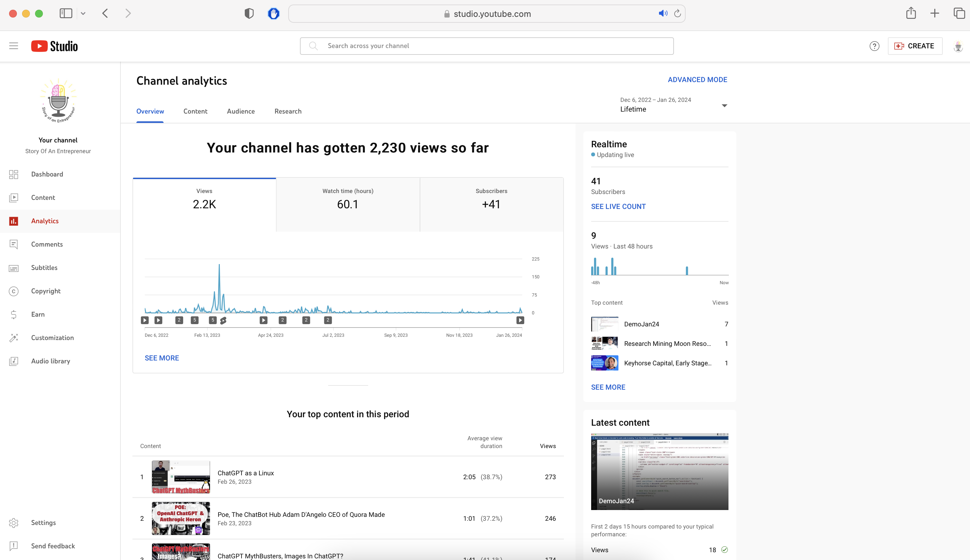The width and height of the screenshot is (970, 560).
Task: Show Safari tab overview
Action: 959,13
